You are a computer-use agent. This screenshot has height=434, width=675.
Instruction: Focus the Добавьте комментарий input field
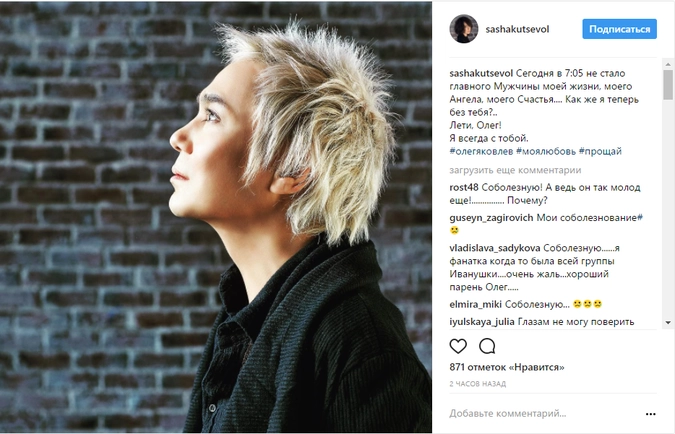pyautogui.click(x=545, y=414)
